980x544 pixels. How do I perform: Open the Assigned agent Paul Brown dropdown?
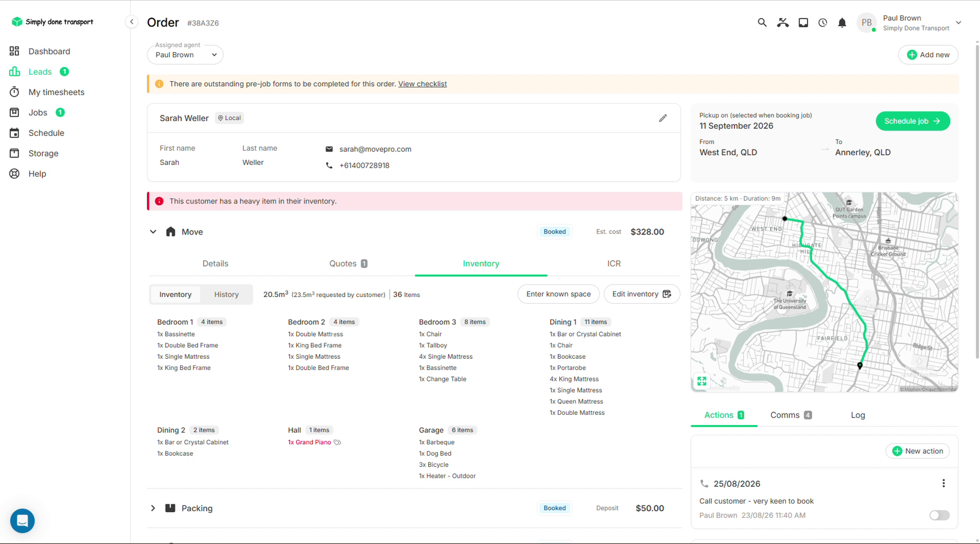(x=185, y=55)
